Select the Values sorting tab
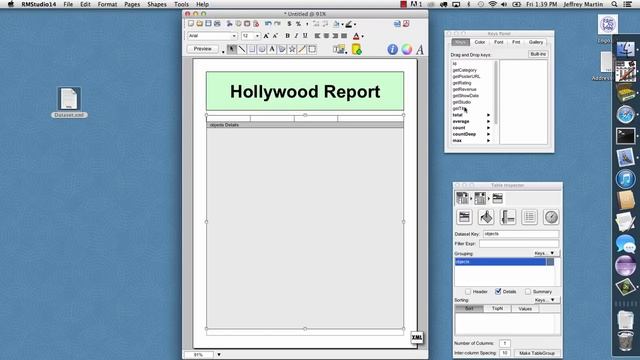This screenshot has height=360, width=640. click(x=525, y=309)
